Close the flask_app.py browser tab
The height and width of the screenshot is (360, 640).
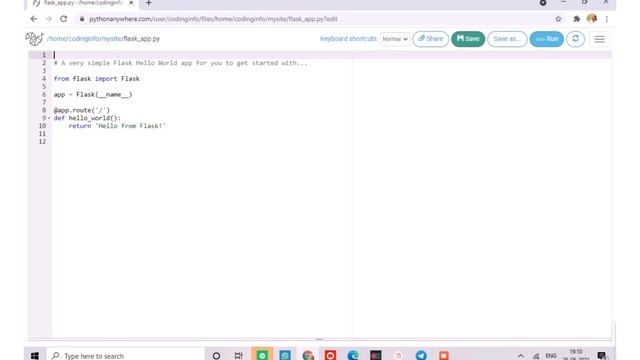click(131, 3)
